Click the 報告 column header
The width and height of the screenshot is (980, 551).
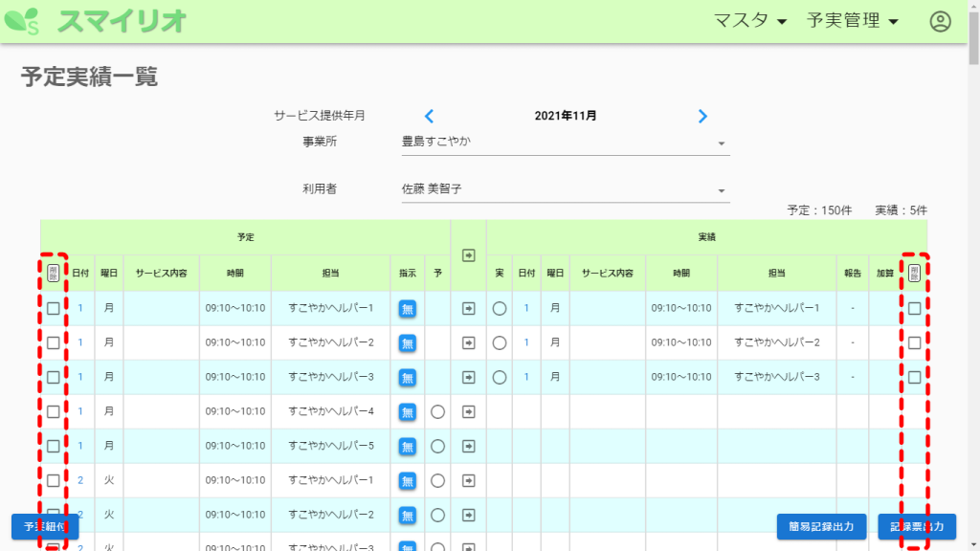coord(853,273)
